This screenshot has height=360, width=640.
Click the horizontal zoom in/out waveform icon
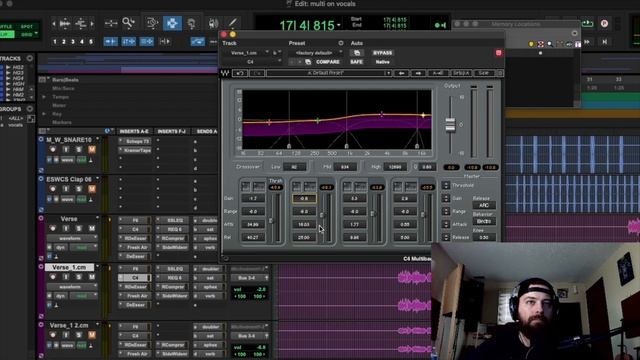65,24
